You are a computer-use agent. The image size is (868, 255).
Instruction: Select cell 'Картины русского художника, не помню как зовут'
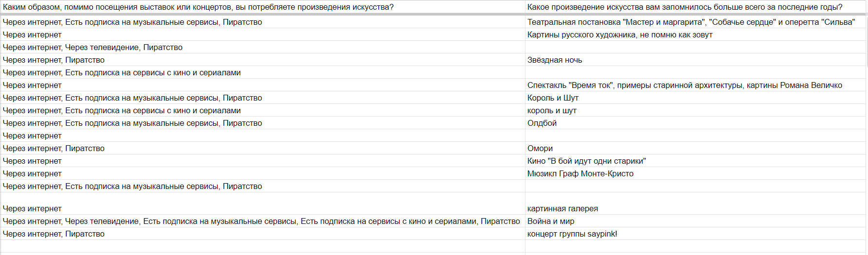click(695, 34)
